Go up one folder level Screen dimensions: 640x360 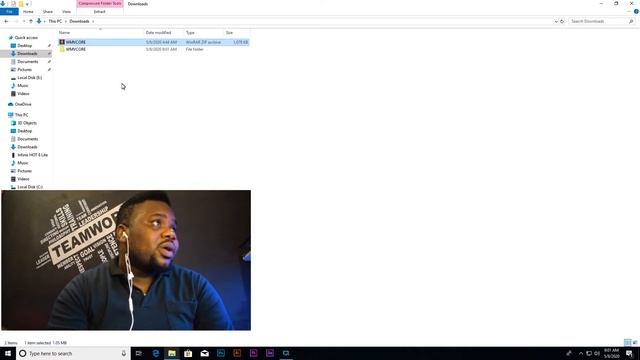pos(31,21)
